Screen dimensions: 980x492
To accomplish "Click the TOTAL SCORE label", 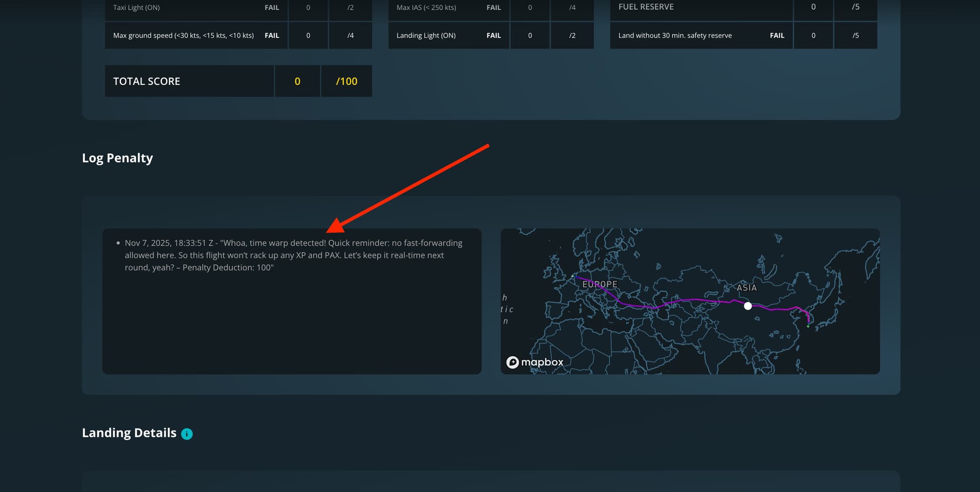I will click(146, 81).
